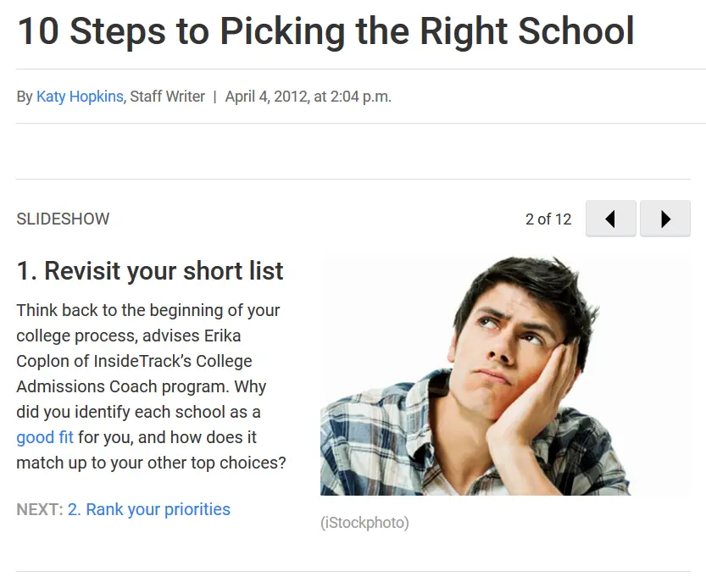
Task: Click the "Staff Writer" byline text
Action: [x=168, y=97]
